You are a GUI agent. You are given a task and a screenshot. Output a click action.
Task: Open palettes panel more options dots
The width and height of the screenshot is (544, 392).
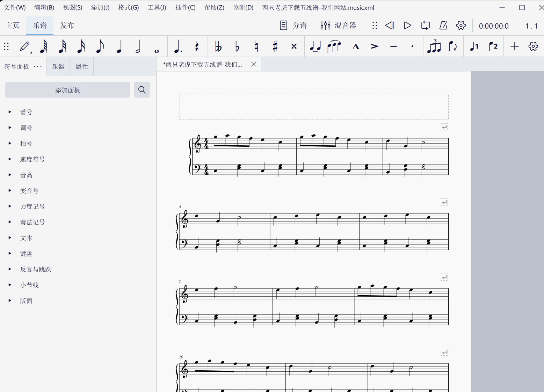coord(38,66)
